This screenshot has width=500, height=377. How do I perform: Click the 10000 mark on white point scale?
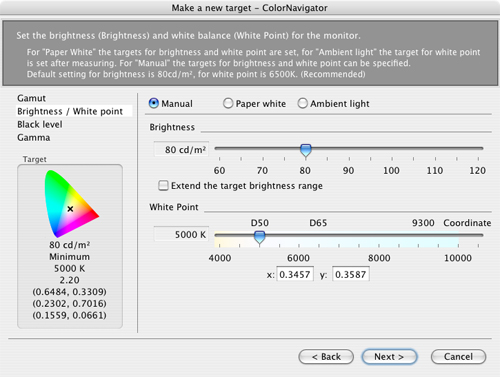pos(458,258)
